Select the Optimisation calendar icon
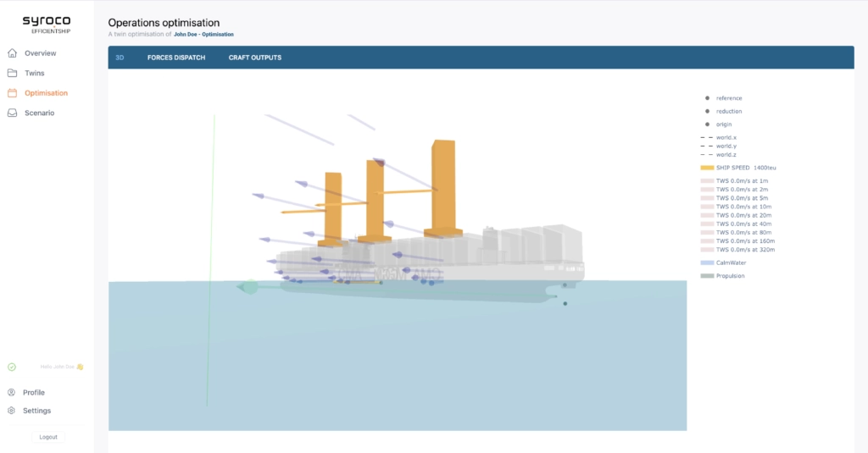The image size is (868, 453). point(12,93)
